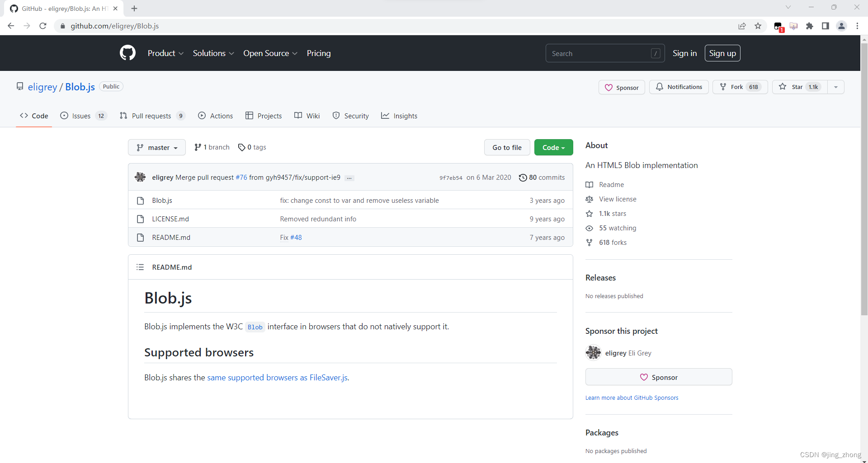Click Learn more about GitHub Sponsors
The height and width of the screenshot is (463, 868).
click(x=632, y=398)
